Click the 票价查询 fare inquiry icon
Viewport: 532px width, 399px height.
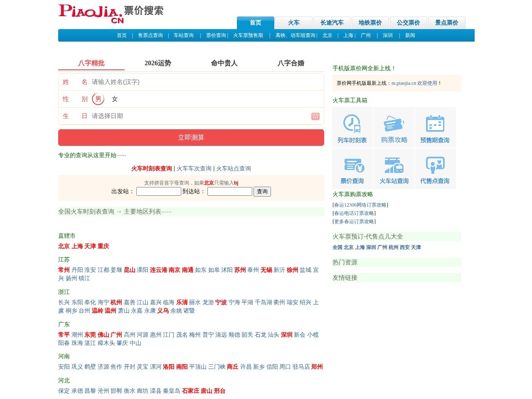352,168
